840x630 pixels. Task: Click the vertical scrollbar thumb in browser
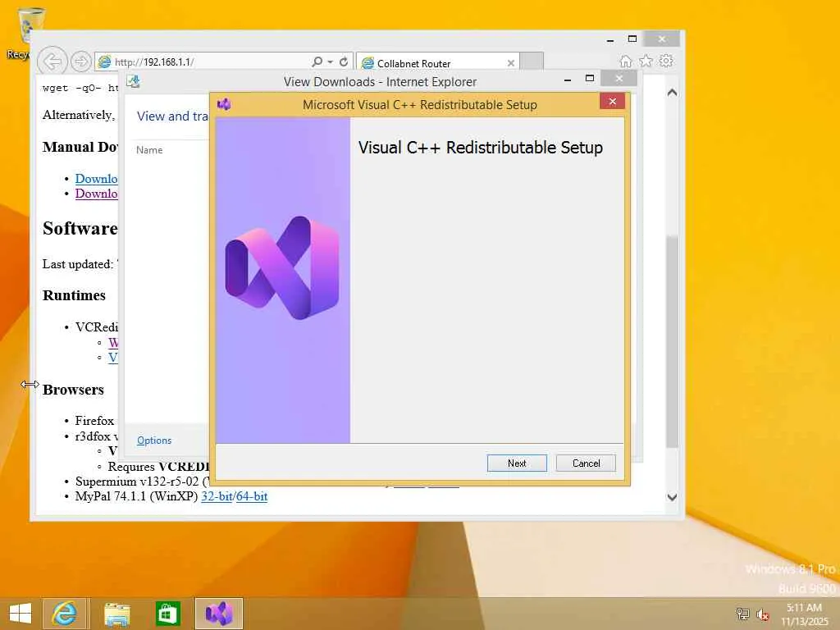pyautogui.click(x=673, y=341)
